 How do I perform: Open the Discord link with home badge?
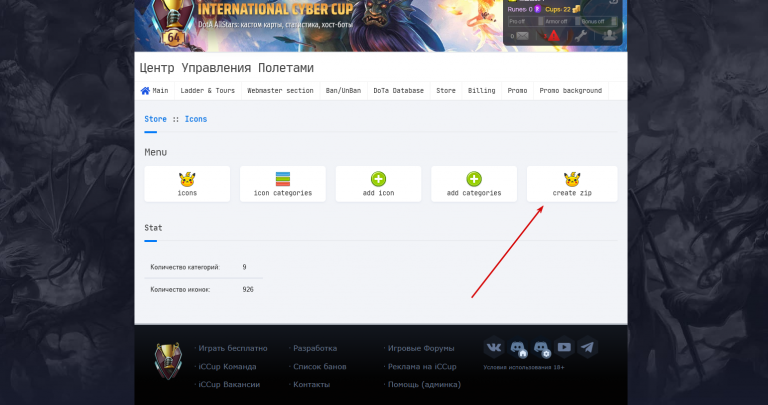(518, 348)
